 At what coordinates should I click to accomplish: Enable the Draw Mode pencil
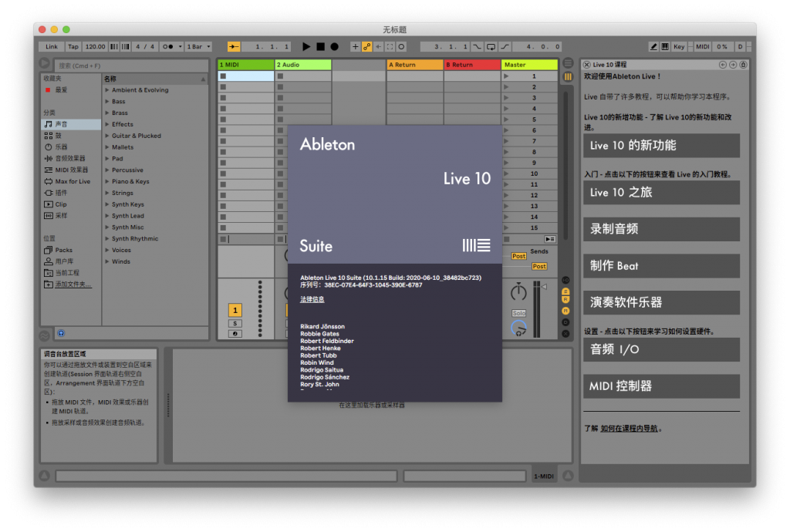pos(653,46)
